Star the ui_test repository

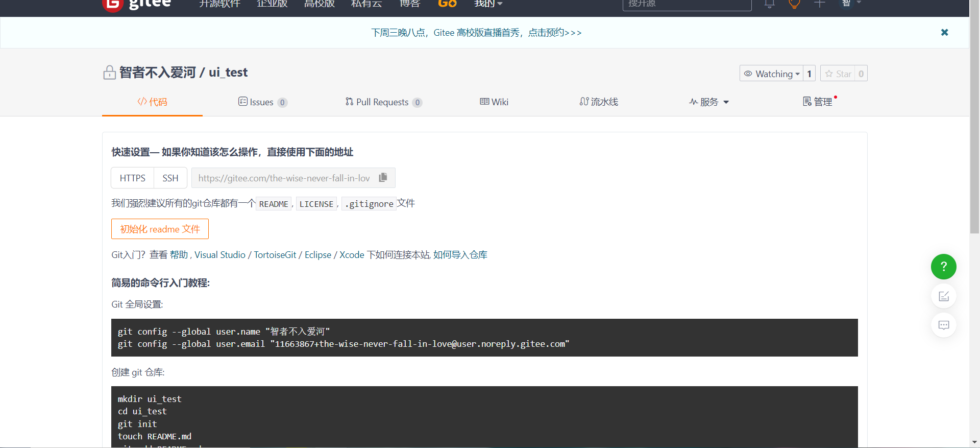pyautogui.click(x=838, y=74)
